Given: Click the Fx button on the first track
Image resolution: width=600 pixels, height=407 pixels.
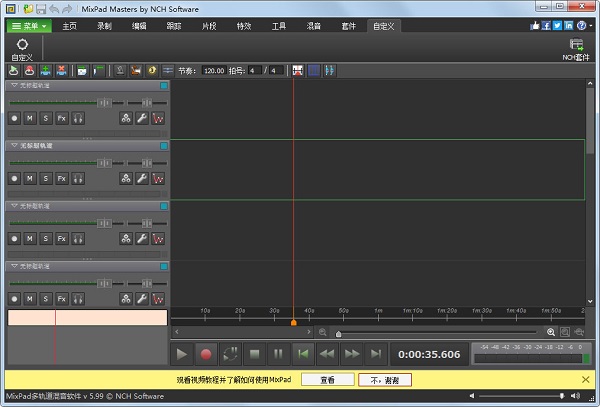Looking at the screenshot, I should (62, 118).
